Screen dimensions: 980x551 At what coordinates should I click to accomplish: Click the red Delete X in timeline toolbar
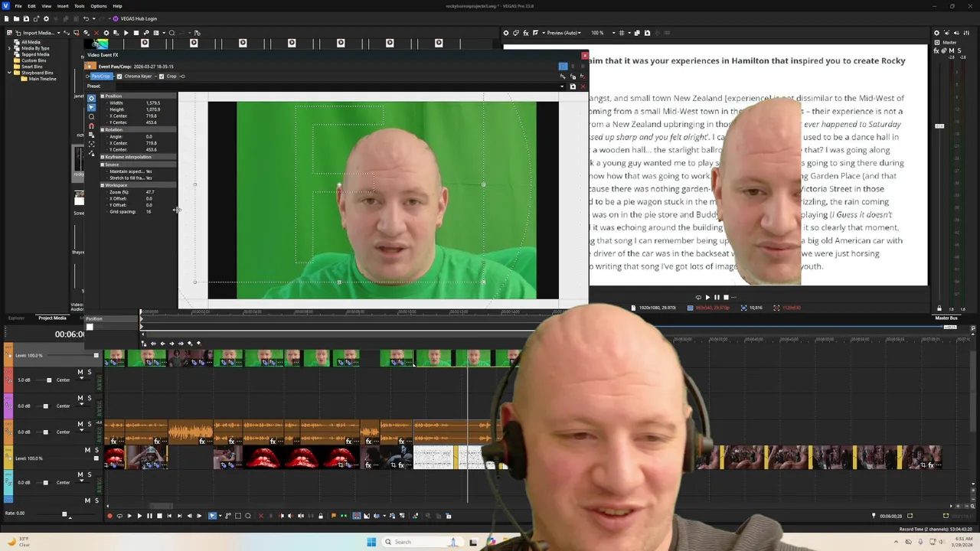261,516
